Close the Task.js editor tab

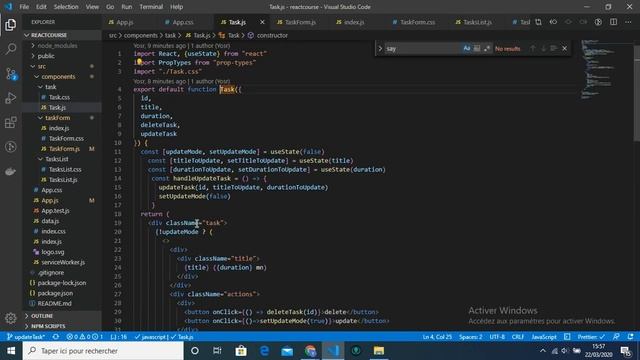(262, 22)
